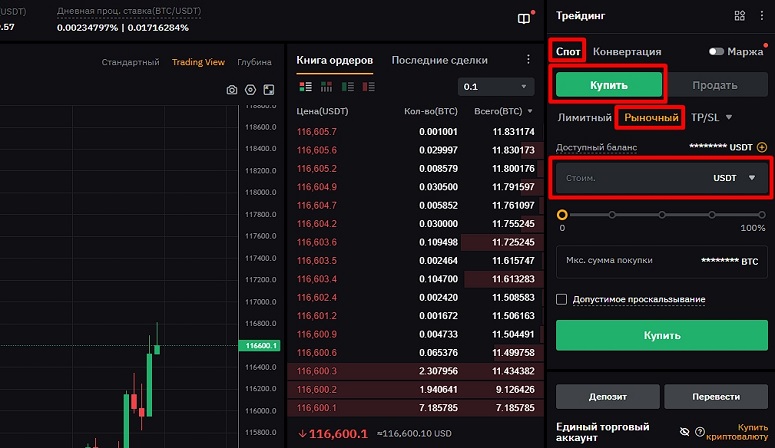Switch to the Конвертация tab
Viewport: 775px width, 448px height.
627,51
